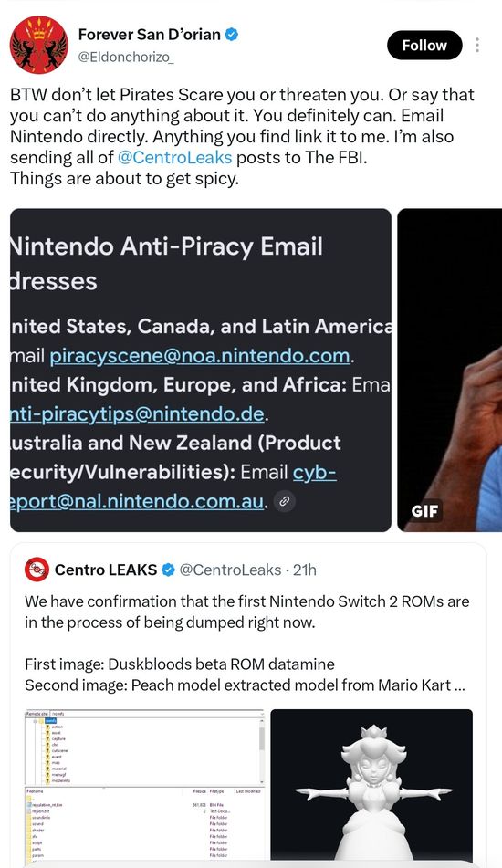This screenshot has width=502, height=868.
Task: Click the GIF badge label
Action: click(x=425, y=510)
